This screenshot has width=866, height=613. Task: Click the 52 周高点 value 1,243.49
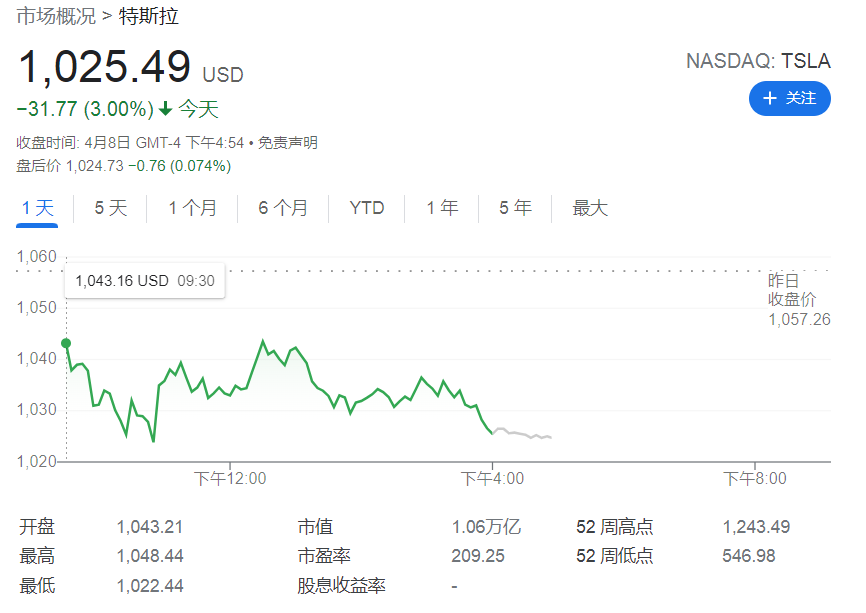756,527
